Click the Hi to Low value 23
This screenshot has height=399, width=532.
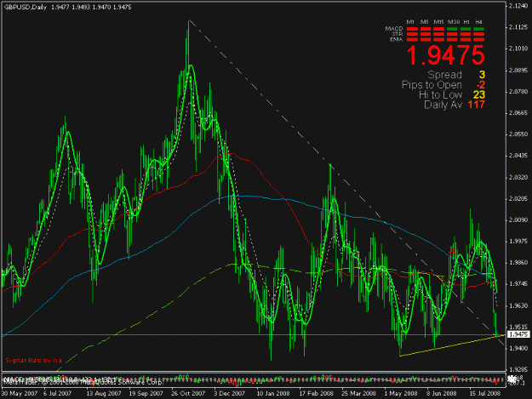479,94
